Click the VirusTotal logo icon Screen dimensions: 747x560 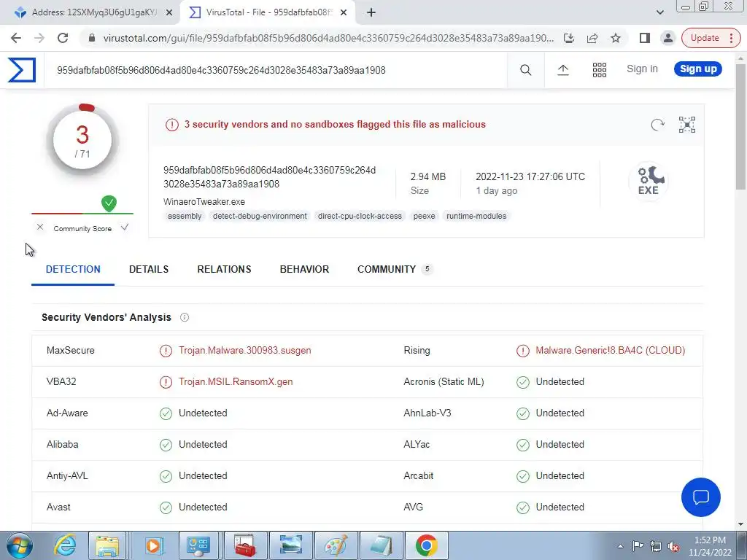point(22,70)
